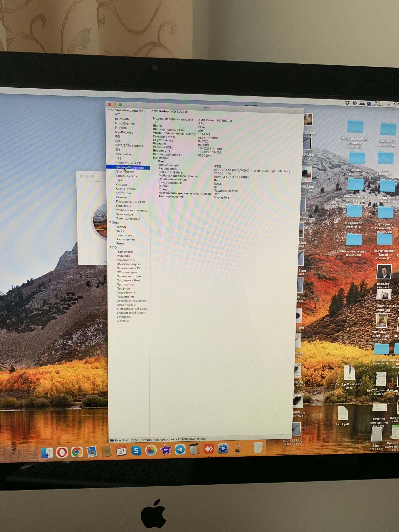
Task: Open Telegram in the Dock
Action: point(180,449)
